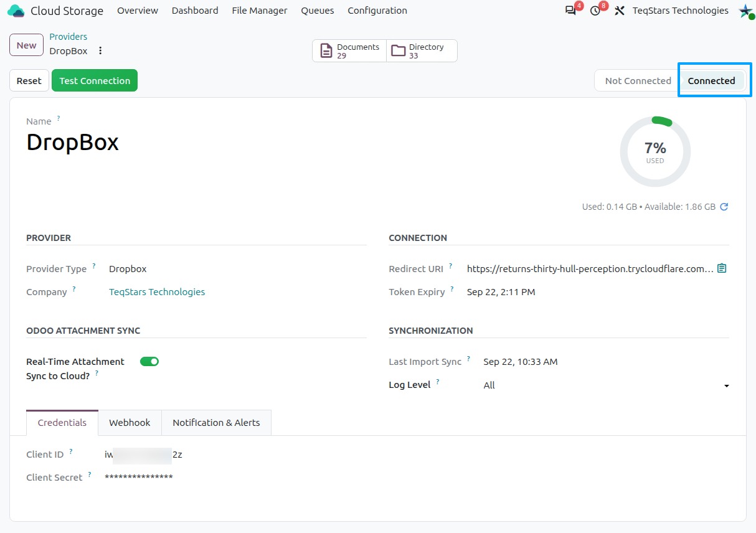Select the Connected status stage
This screenshot has height=533, width=756.
(x=711, y=80)
